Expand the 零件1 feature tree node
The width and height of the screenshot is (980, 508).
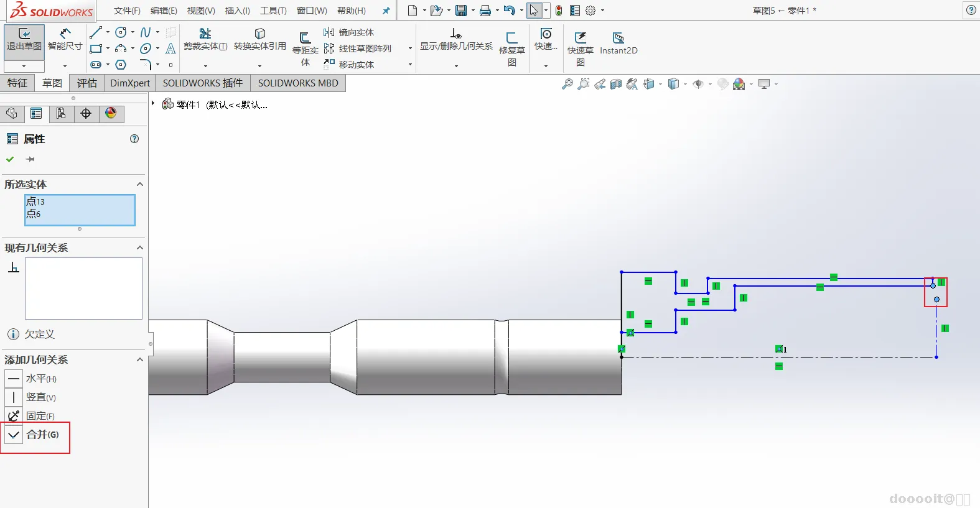coord(153,104)
